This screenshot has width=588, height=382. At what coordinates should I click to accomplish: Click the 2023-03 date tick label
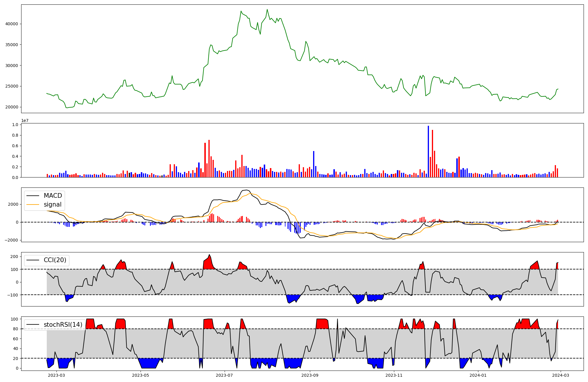(56, 375)
